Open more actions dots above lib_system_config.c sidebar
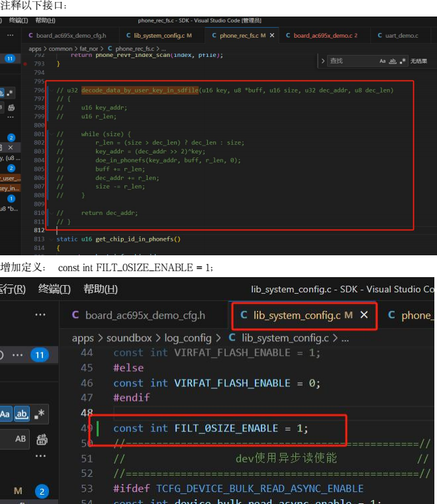The height and width of the screenshot is (504, 437). (40, 314)
